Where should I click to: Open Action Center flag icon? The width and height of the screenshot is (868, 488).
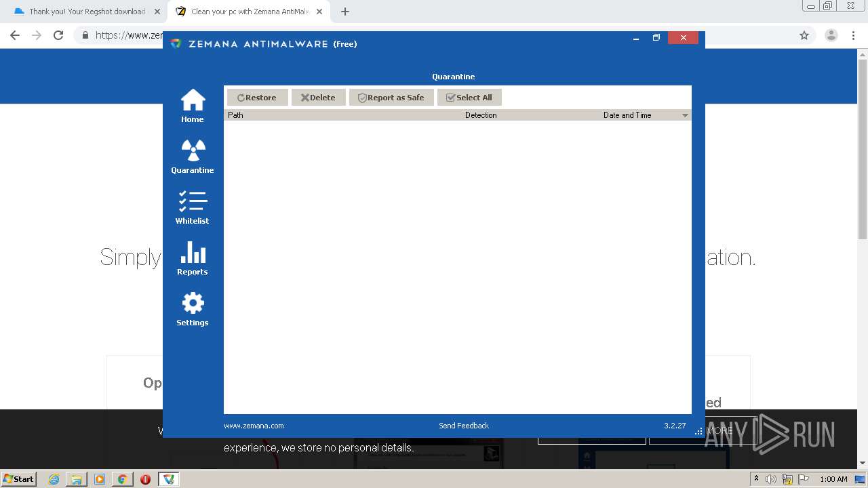[803, 479]
